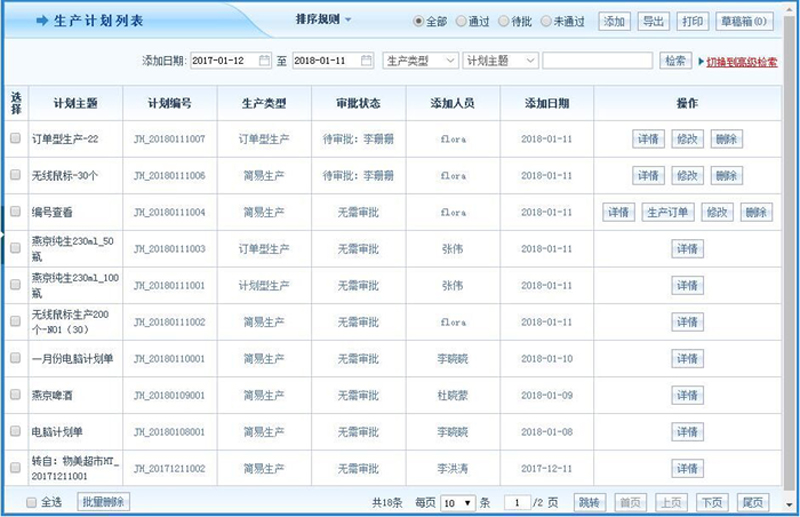Expand the 生产类型 dropdown
800x517 pixels.
point(420,61)
